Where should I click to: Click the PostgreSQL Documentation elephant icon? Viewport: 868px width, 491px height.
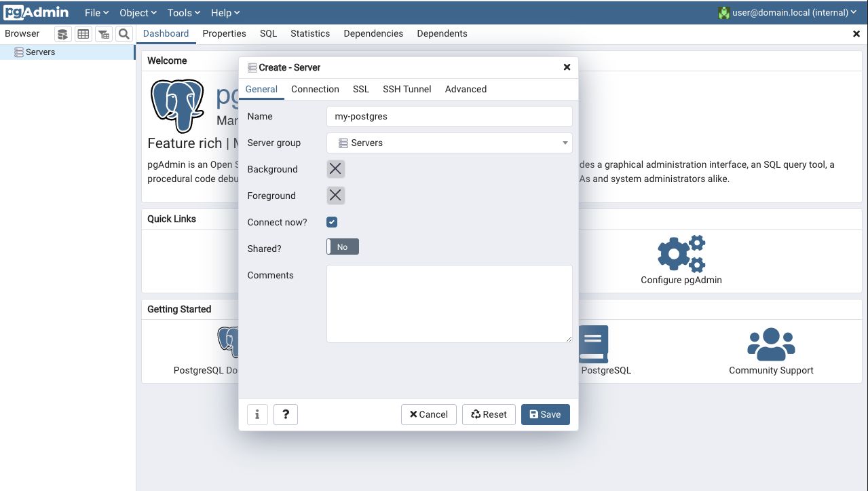click(x=229, y=342)
